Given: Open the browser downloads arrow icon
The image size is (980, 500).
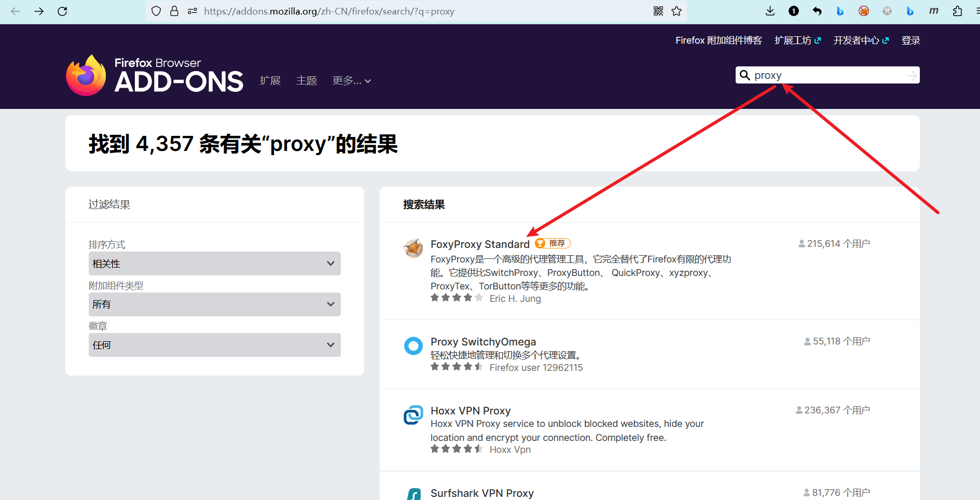Looking at the screenshot, I should [770, 11].
